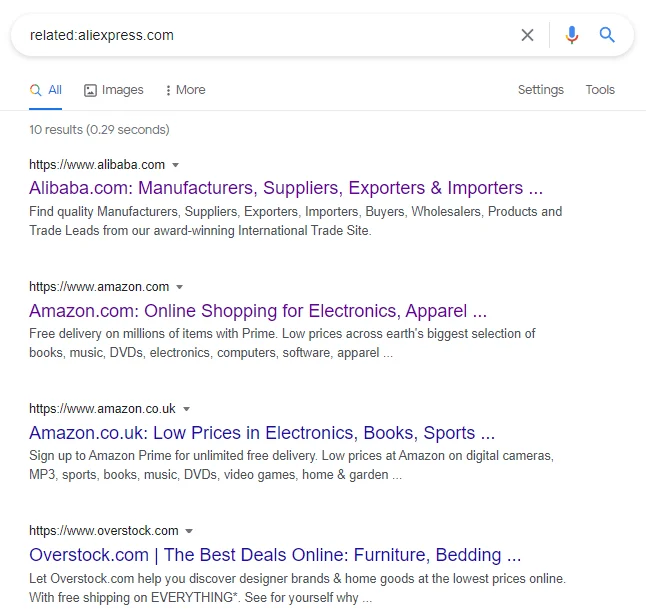Click the https://www.overstock.com URL text
The width and height of the screenshot is (646, 611).
104,531
